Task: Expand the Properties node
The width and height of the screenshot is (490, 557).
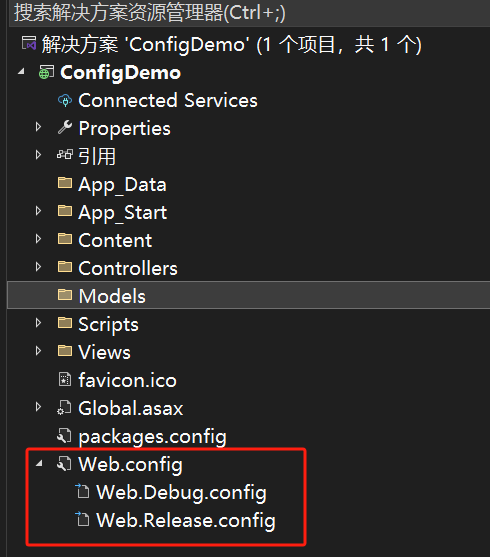Action: (38, 127)
